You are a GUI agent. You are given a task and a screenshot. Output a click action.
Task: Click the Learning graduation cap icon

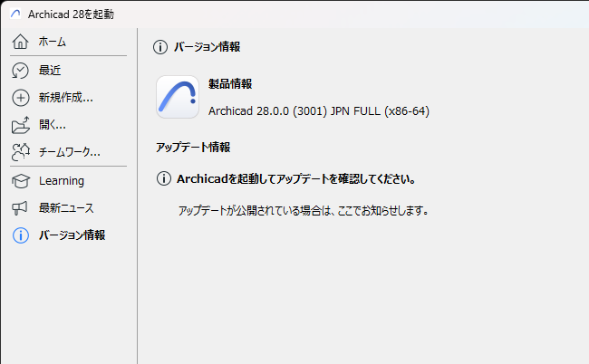click(21, 180)
